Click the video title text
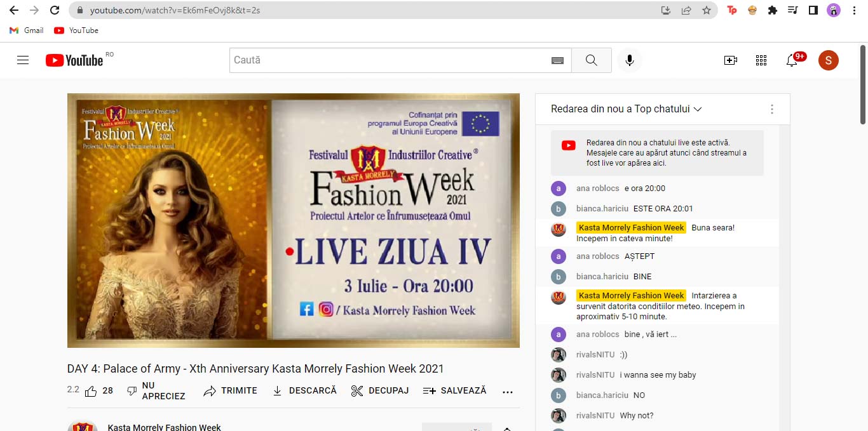868x431 pixels. tap(255, 369)
